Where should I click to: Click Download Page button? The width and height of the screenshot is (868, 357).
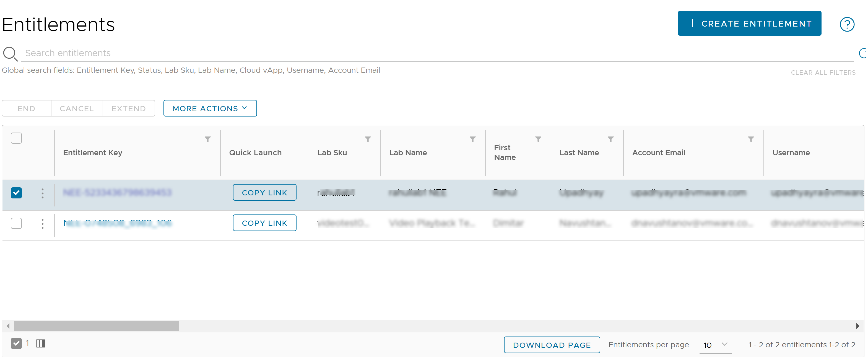[x=552, y=345]
